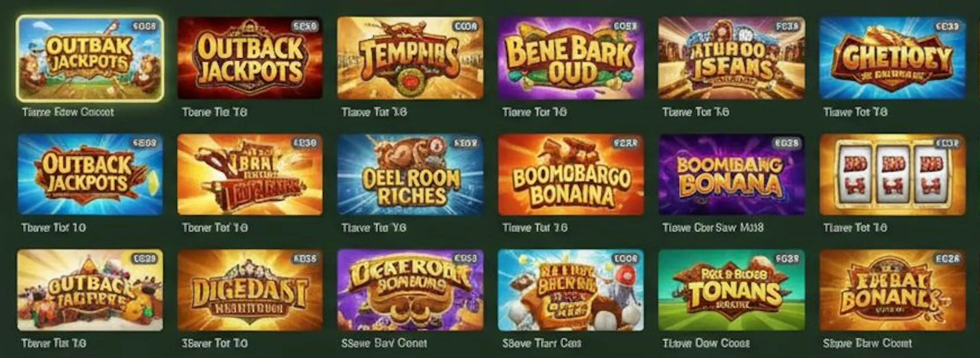Click the "Sbpre Baw Coont" caption
980x358 pixels.
867,343
